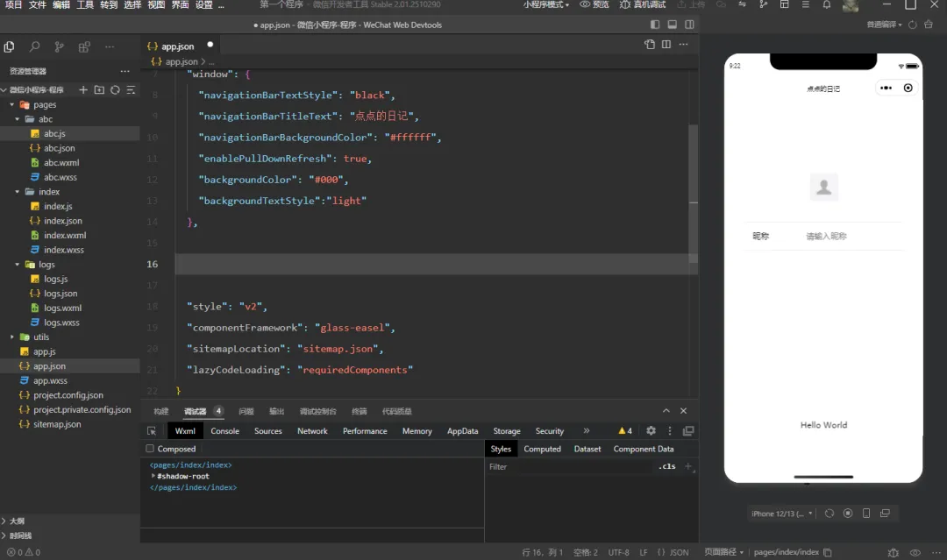Click the open changes icon in editor toolbar
This screenshot has width=947, height=560.
(649, 44)
